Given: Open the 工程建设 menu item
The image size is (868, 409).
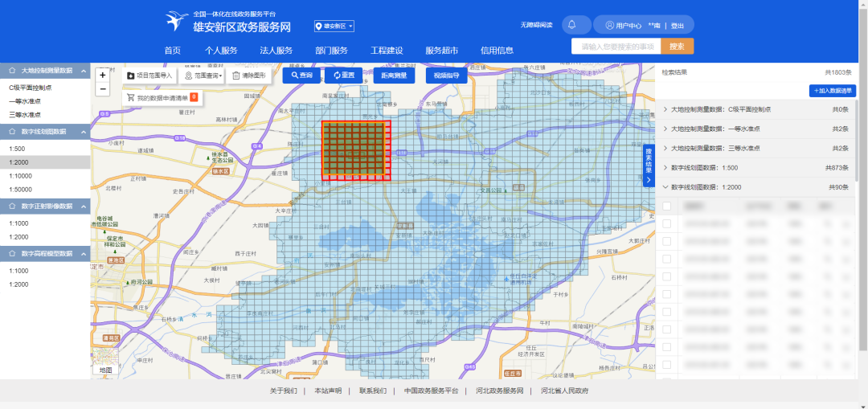Looking at the screenshot, I should (387, 51).
